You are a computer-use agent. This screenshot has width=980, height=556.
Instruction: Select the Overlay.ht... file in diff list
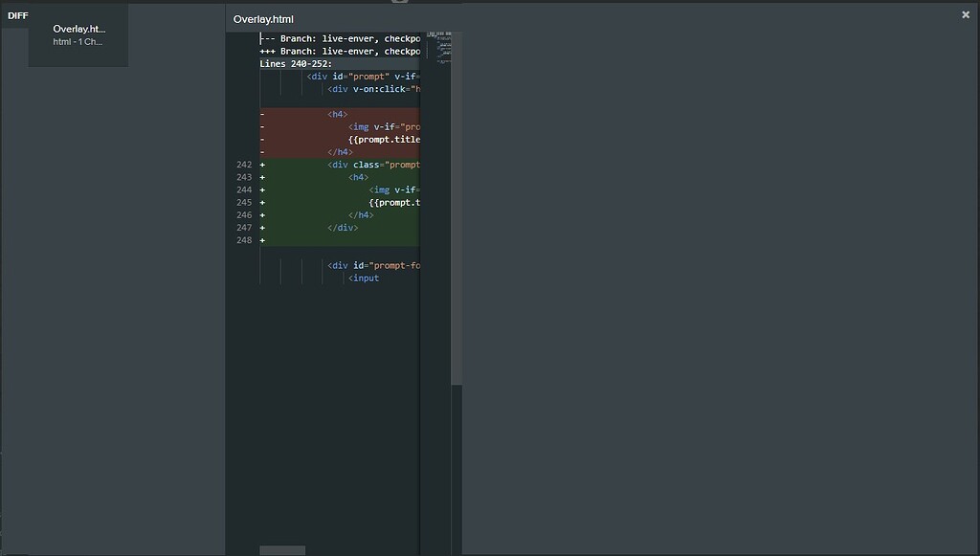click(x=78, y=30)
